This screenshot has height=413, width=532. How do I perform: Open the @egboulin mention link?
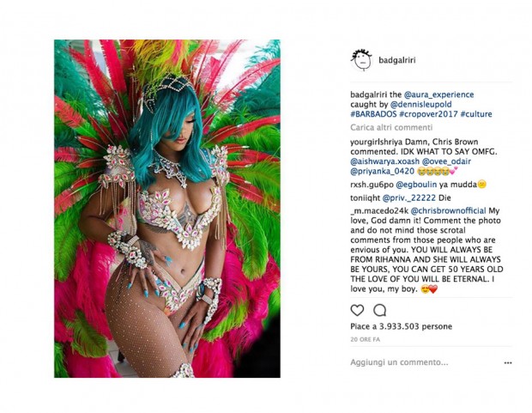click(416, 185)
